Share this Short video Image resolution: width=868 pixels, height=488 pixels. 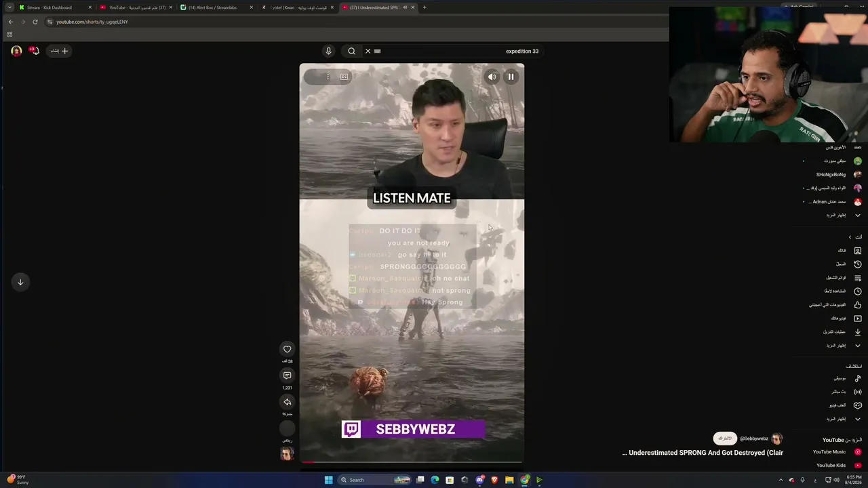click(x=288, y=402)
